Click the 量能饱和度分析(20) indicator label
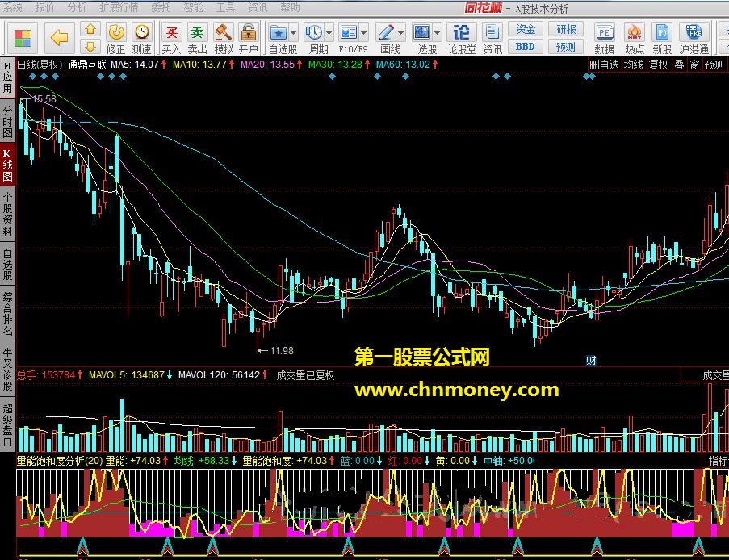 click(x=60, y=461)
